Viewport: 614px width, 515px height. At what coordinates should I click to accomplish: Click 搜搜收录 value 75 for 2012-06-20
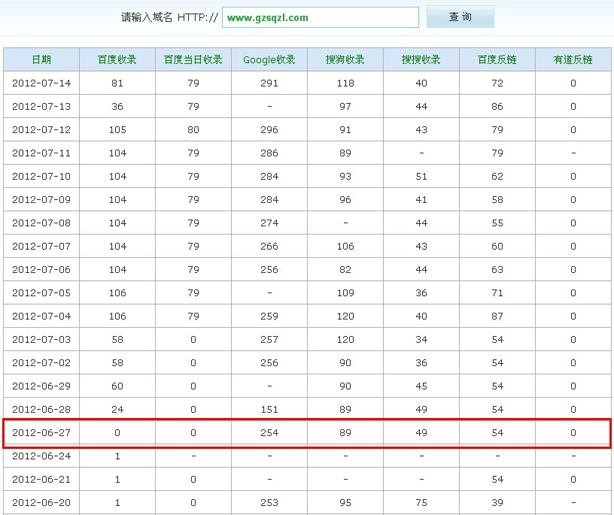pyautogui.click(x=421, y=503)
